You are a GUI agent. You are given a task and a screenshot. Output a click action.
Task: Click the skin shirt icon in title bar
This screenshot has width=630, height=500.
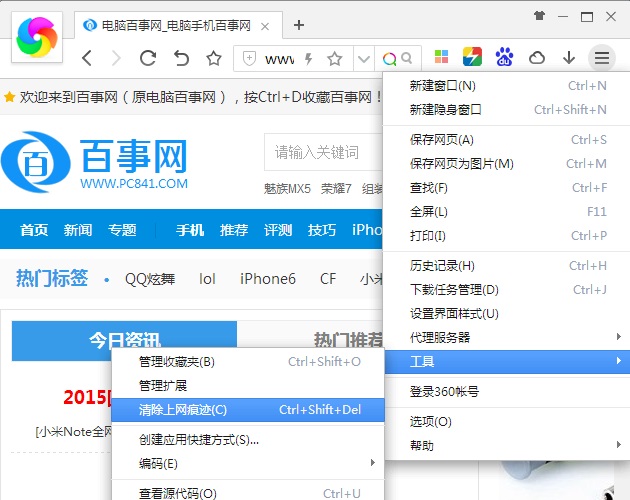(x=539, y=16)
